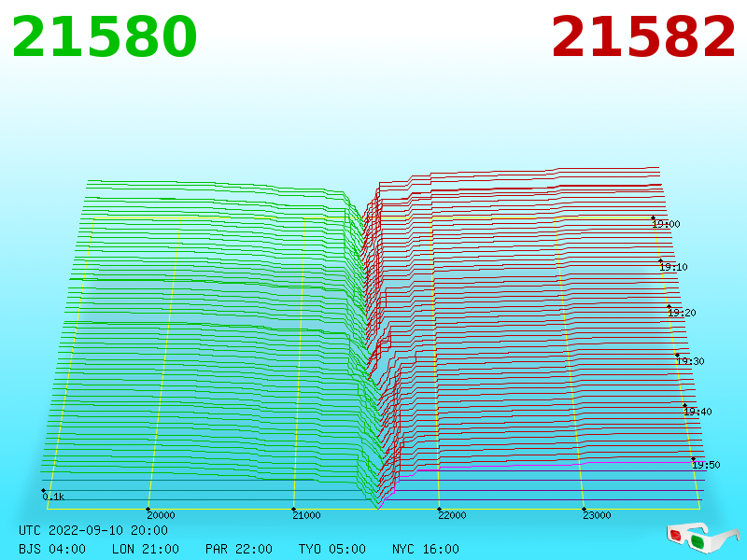Screen dimensions: 747x560
Task: Click the 21000 price axis label
Action: pos(306,515)
